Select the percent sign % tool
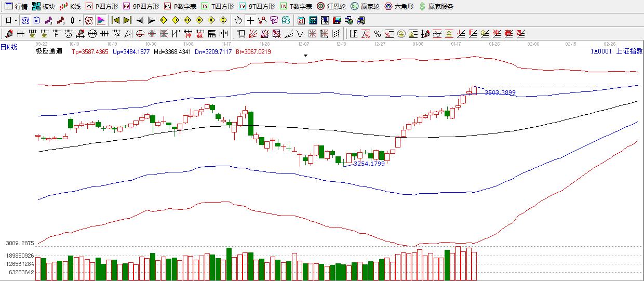This screenshot has width=644, height=281. tap(378, 34)
